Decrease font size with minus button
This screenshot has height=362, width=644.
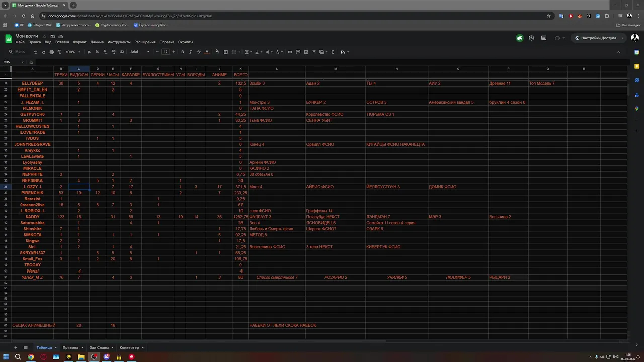[157, 52]
